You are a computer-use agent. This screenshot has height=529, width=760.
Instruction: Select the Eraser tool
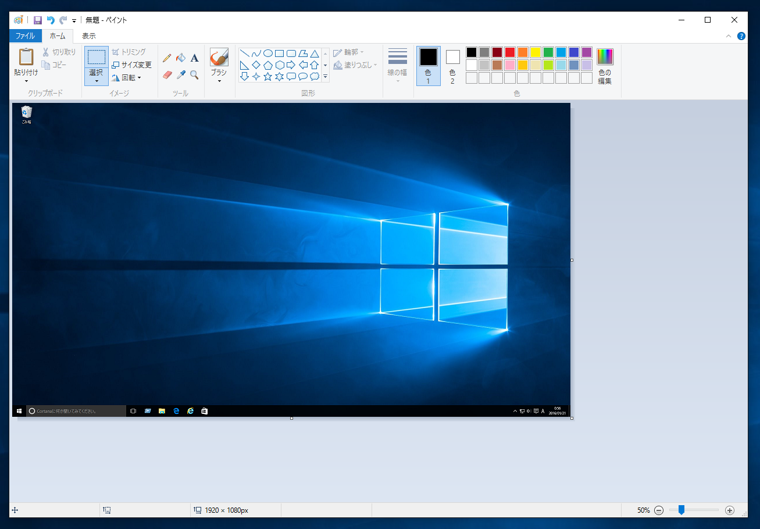click(167, 75)
